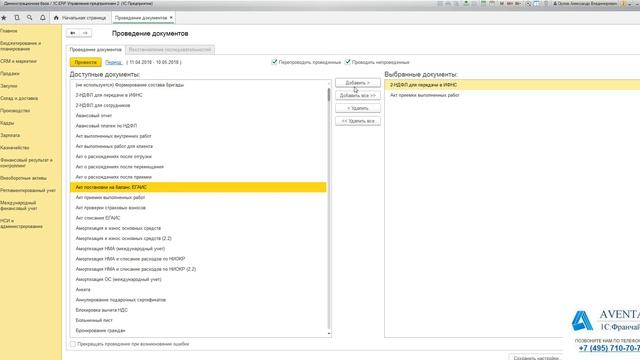This screenshot has width=640, height=360.
Task: Open notifications bell icon
Action: pos(42,18)
